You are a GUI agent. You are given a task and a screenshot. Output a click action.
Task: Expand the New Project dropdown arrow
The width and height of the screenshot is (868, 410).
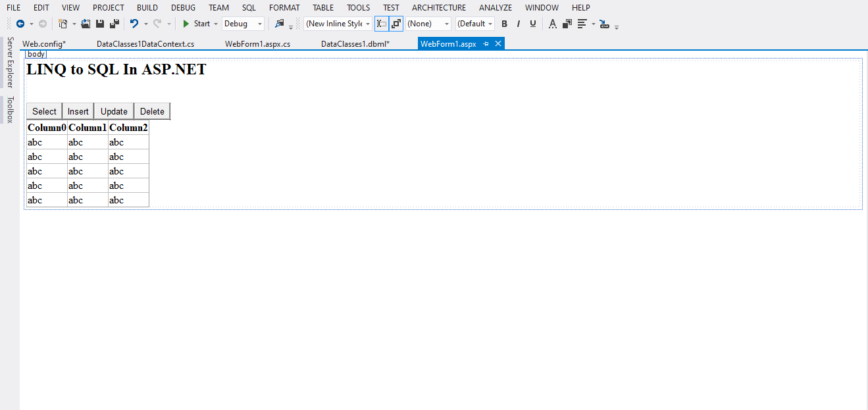(74, 24)
